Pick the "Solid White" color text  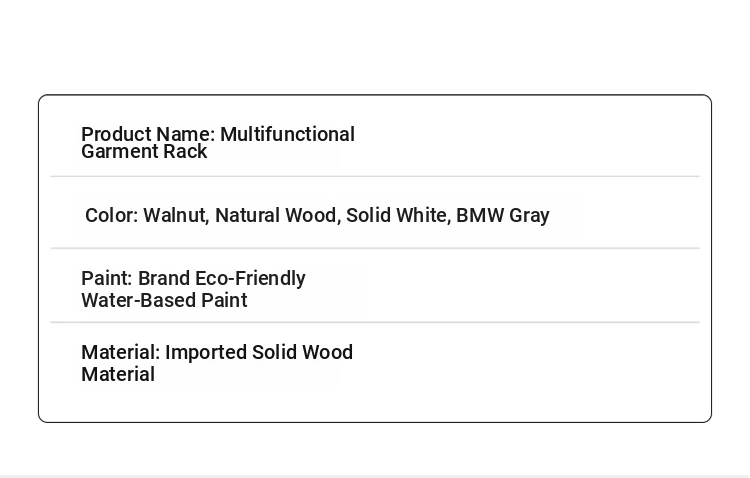coord(398,216)
